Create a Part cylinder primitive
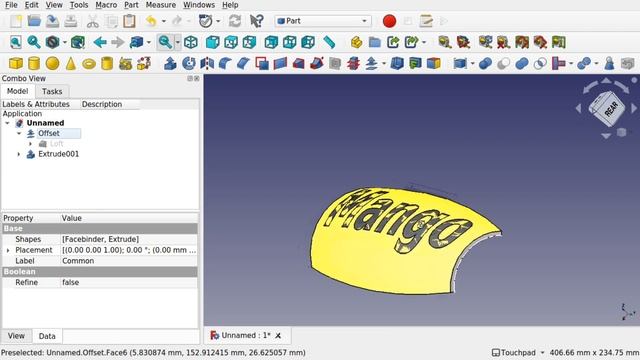This screenshot has width=640, height=360. [34, 63]
